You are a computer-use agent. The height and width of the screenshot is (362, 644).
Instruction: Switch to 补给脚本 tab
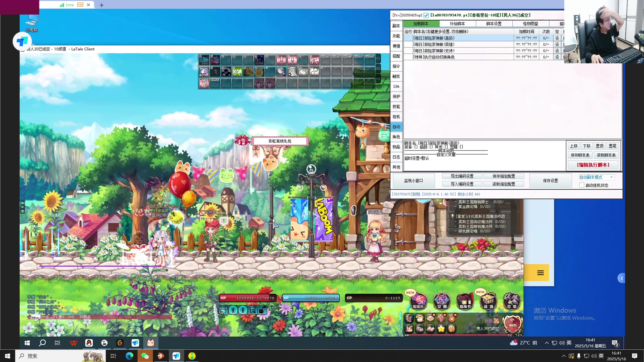point(457,24)
